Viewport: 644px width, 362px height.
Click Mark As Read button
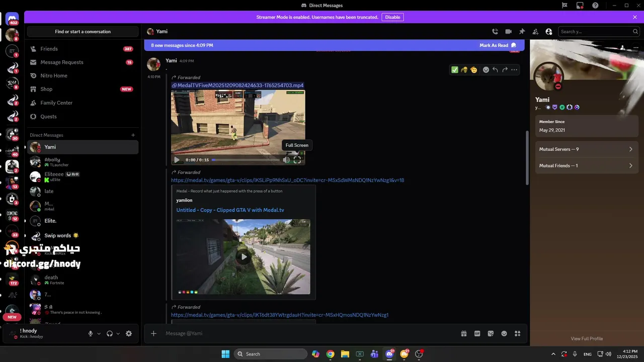tap(498, 45)
